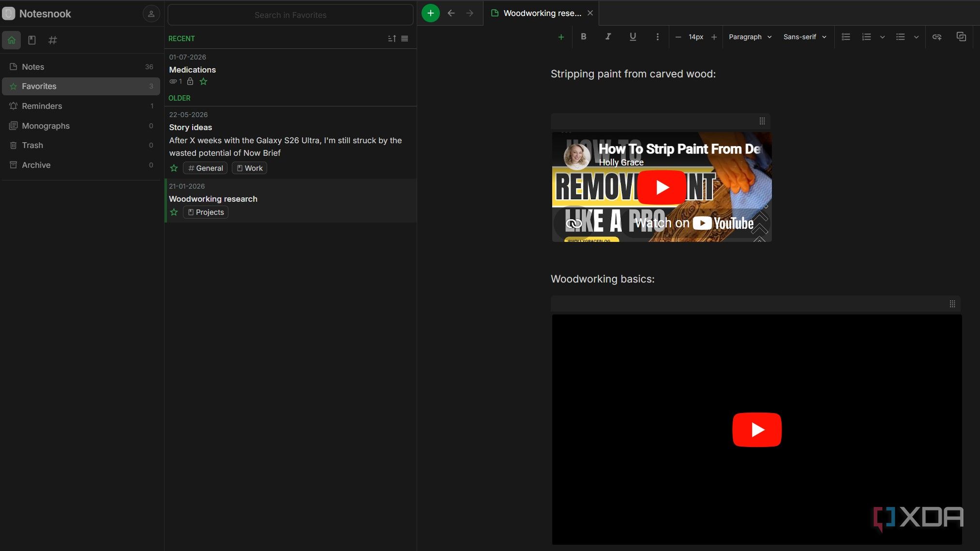Open the Archive section
Screen dimensions: 980x551
pos(81,165)
